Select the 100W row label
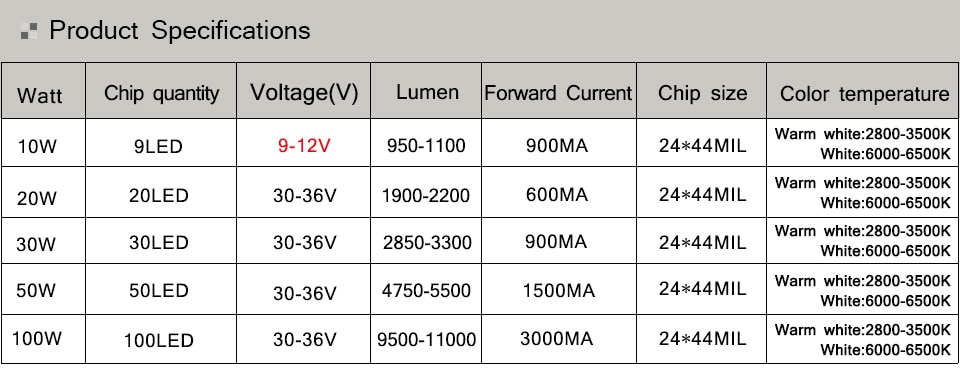960x389 pixels. pyautogui.click(x=37, y=338)
